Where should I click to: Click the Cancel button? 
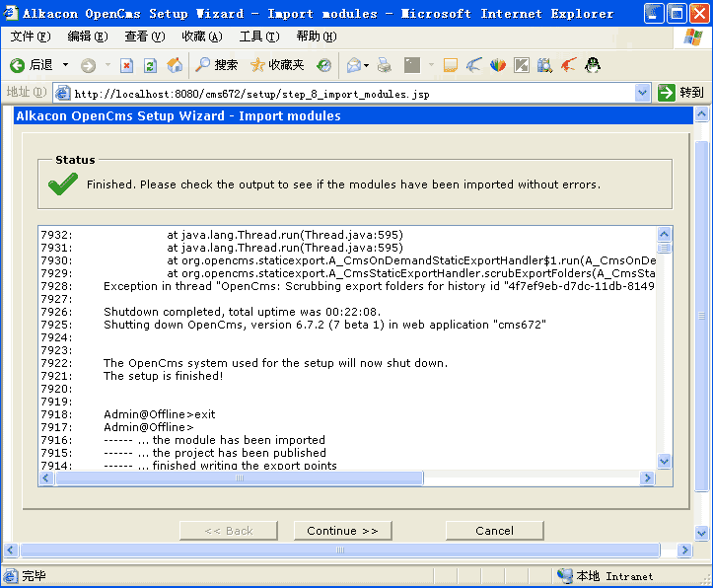[495, 531]
